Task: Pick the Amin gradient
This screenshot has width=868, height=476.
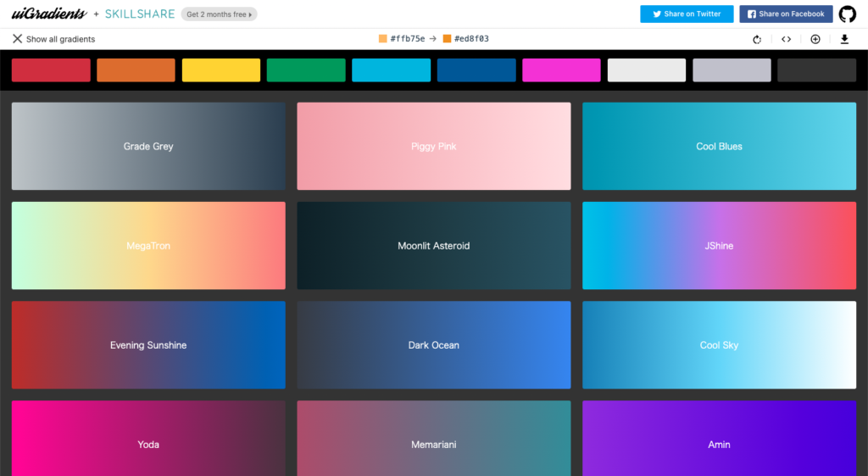Action: pos(719,439)
